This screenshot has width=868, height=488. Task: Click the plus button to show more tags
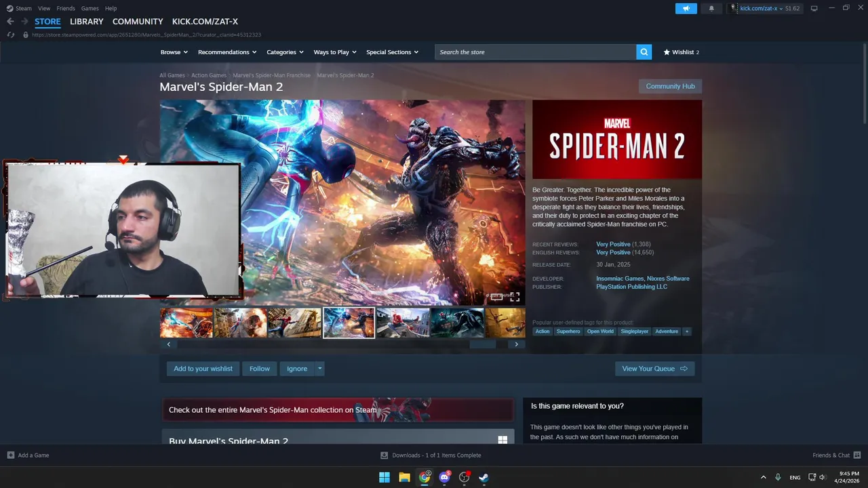click(686, 331)
